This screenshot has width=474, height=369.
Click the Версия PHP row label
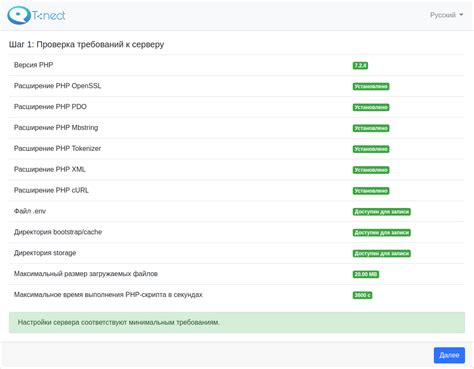33,65
